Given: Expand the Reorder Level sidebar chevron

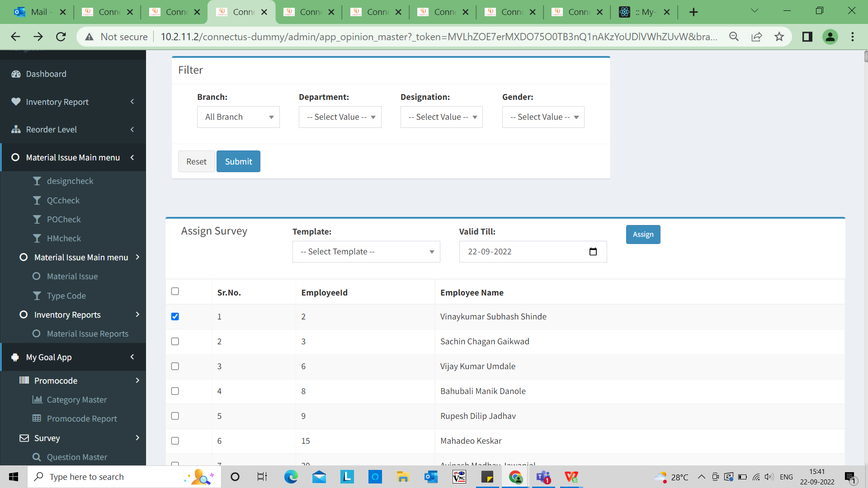Looking at the screenshot, I should click(132, 130).
